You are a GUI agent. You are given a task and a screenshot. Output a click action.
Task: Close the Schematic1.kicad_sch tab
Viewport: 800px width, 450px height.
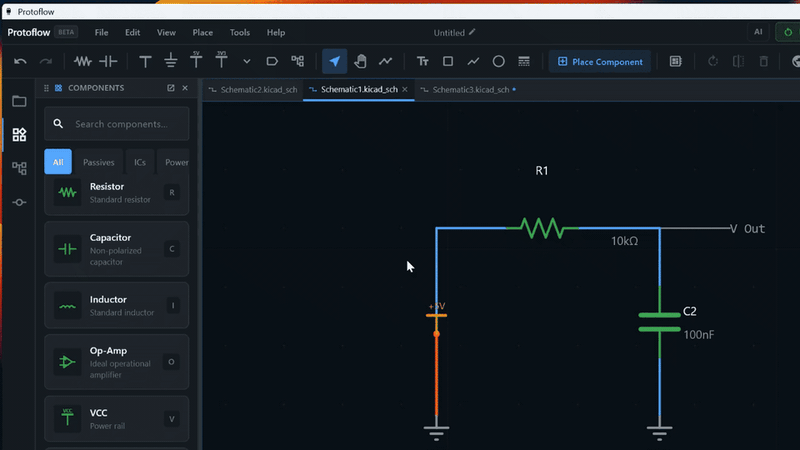tap(405, 89)
